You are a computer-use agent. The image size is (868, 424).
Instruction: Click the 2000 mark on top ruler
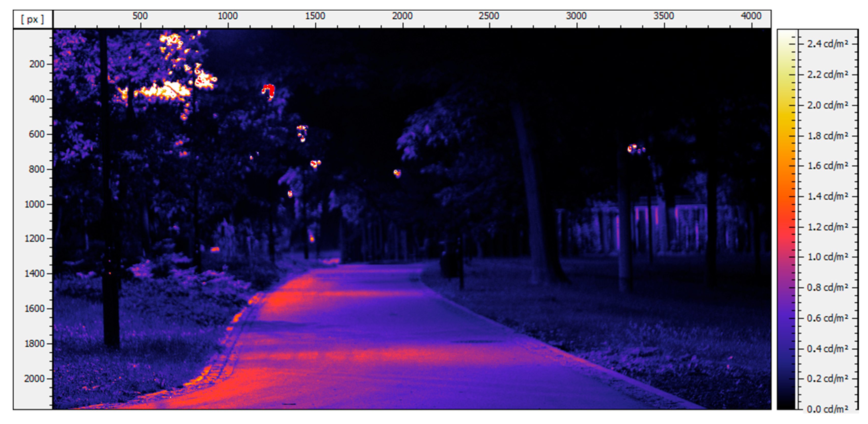pos(402,16)
